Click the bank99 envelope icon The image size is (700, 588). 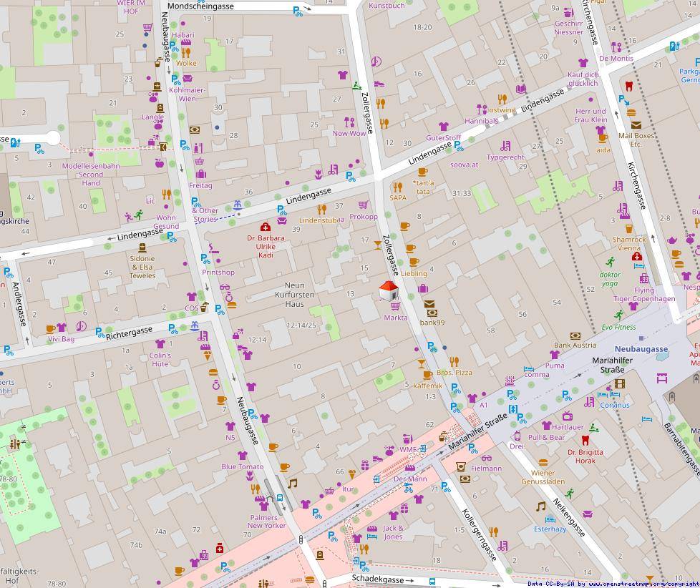(x=429, y=305)
